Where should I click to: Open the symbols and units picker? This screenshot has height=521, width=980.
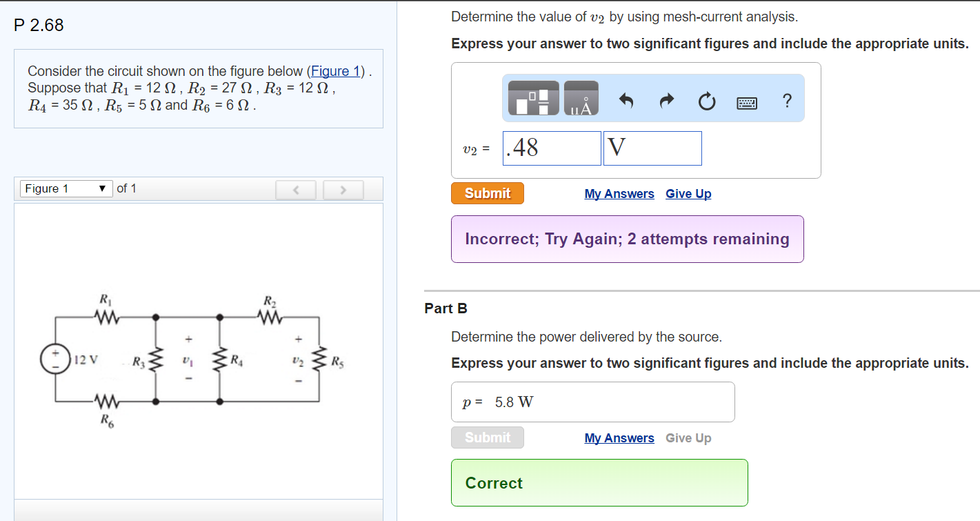(x=581, y=98)
